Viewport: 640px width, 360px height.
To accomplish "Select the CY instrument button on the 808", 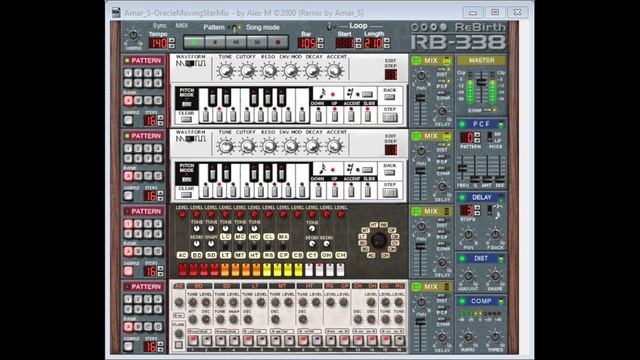I will [x=312, y=255].
